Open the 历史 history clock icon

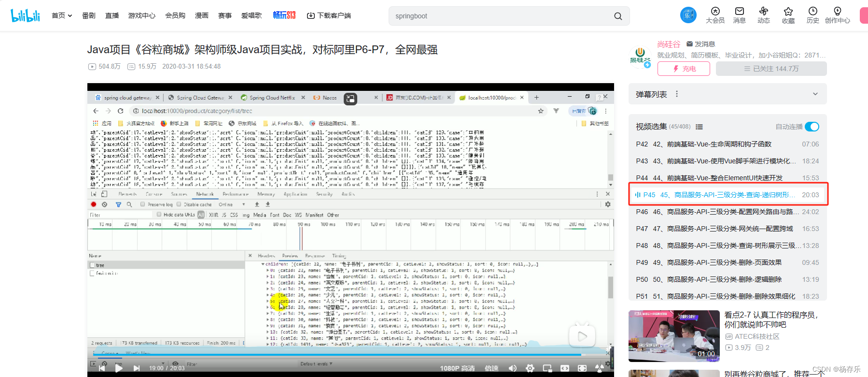click(x=812, y=11)
